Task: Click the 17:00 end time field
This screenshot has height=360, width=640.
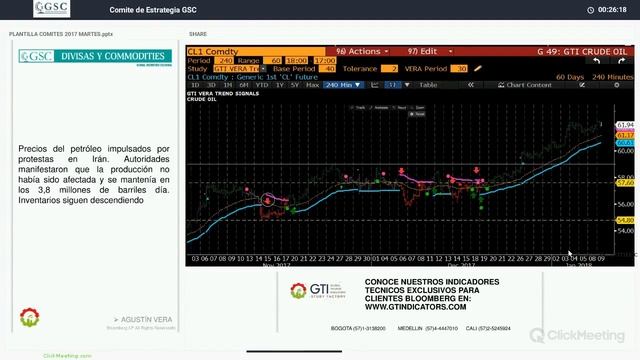Action: coord(325,60)
